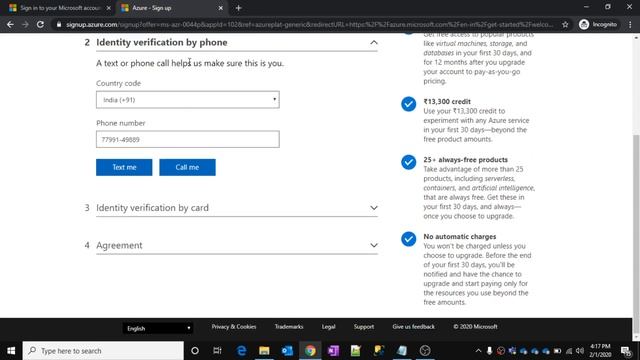640x360 pixels.
Task: Open File Explorer from taskbar
Action: coord(264,351)
